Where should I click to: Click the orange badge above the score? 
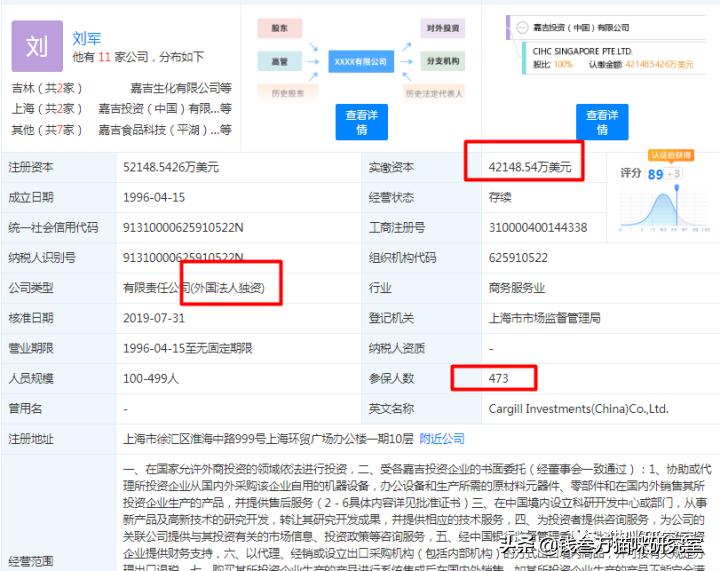click(671, 155)
